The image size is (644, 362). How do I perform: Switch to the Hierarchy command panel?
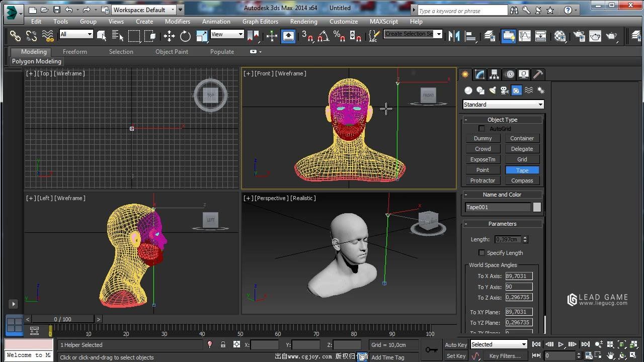494,74
